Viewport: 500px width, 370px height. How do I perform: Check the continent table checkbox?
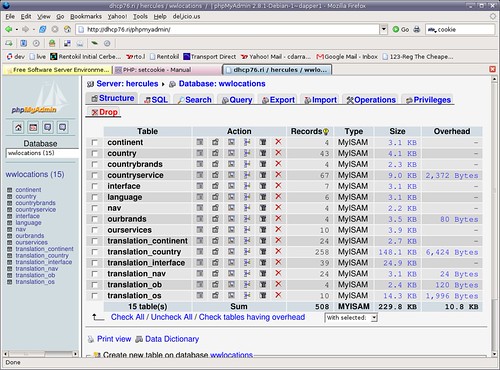95,142
